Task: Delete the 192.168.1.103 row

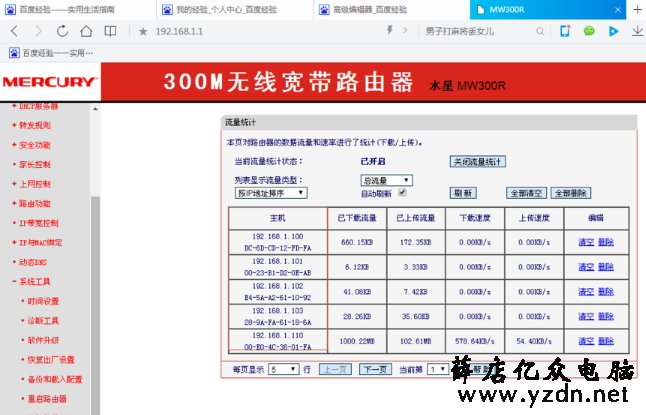Action: click(606, 317)
